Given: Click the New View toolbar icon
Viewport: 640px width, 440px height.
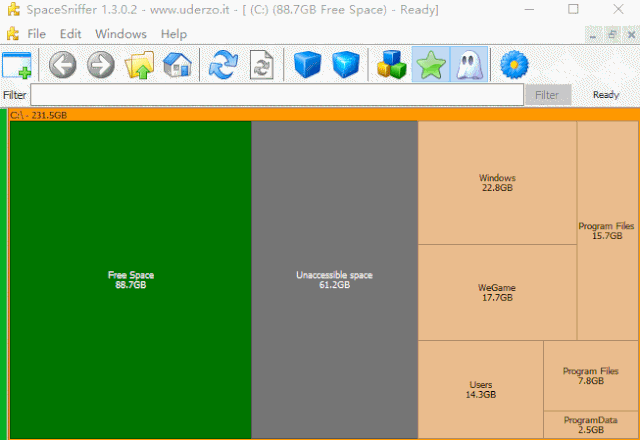Looking at the screenshot, I should 17,66.
